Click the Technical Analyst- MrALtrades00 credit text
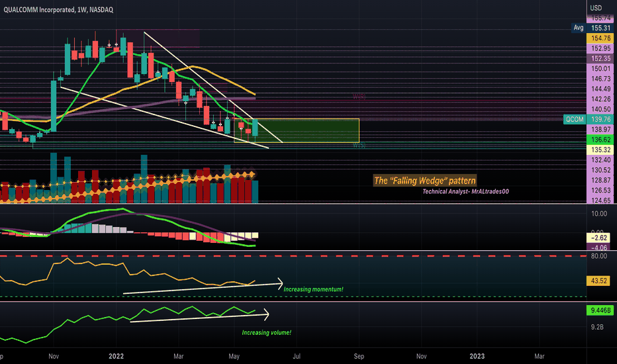 [465, 191]
